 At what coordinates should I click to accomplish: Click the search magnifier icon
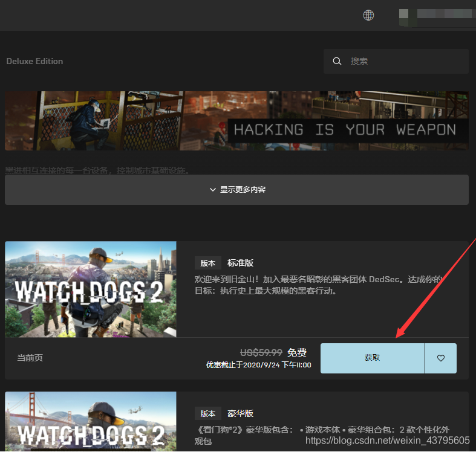(x=337, y=61)
